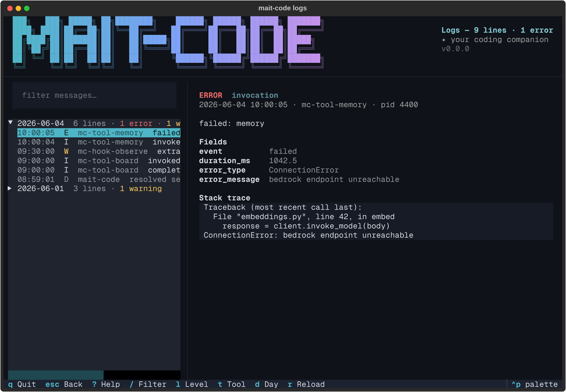Click r Reload in the footer
This screenshot has width=566, height=392.
[306, 384]
